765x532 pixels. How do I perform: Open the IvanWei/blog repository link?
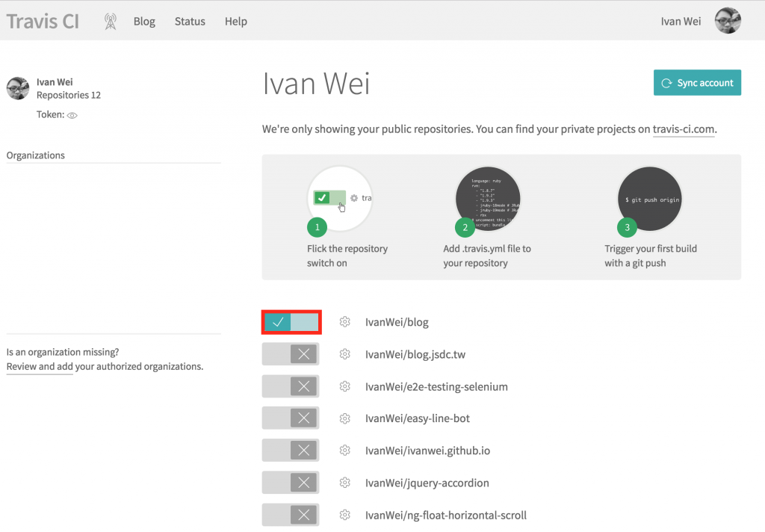pos(397,322)
